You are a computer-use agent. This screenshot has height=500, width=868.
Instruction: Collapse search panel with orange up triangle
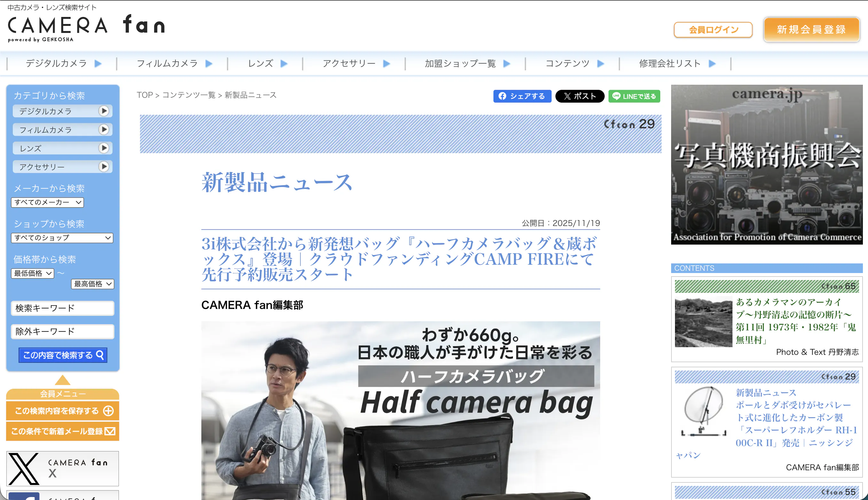(x=62, y=380)
